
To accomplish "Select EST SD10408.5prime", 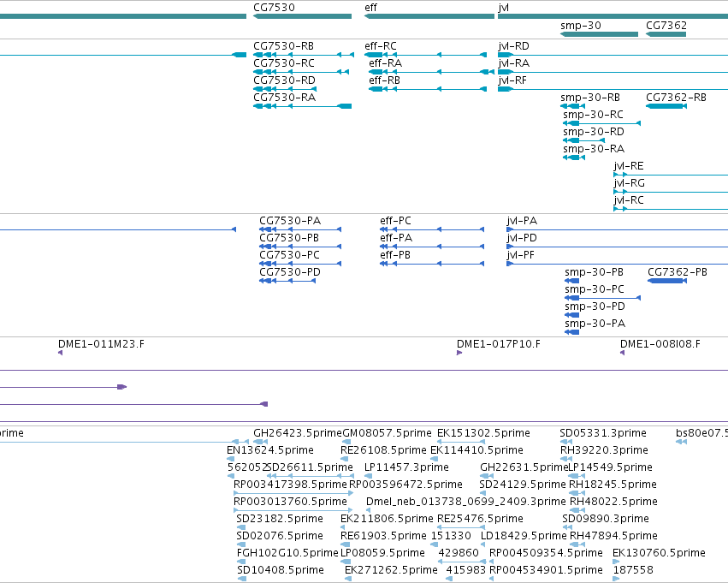I will 241,580.
